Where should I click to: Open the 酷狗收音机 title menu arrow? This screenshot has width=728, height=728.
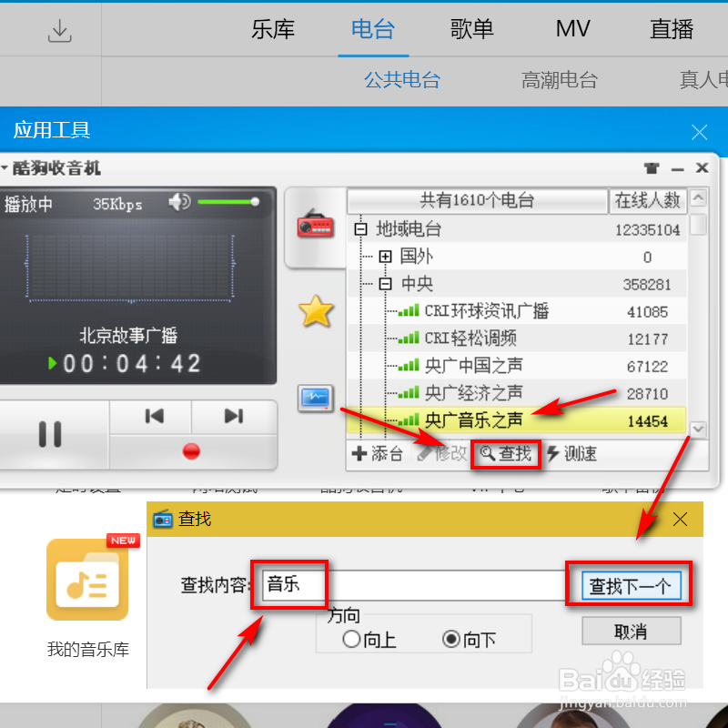[5, 167]
